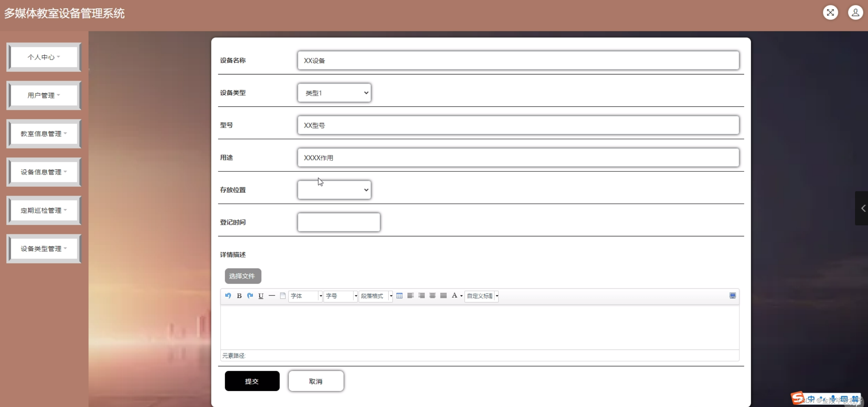This screenshot has width=868, height=407.
Task: Toggle bold formatting in editor
Action: 239,296
